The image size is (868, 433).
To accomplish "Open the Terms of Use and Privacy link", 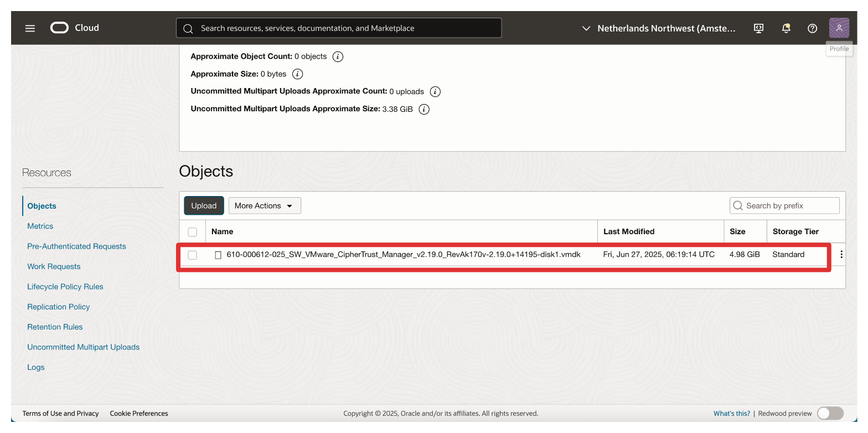I will point(60,413).
